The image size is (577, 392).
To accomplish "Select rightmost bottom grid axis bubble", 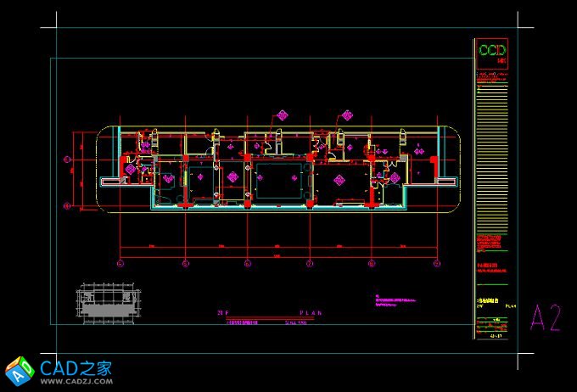I will click(438, 264).
